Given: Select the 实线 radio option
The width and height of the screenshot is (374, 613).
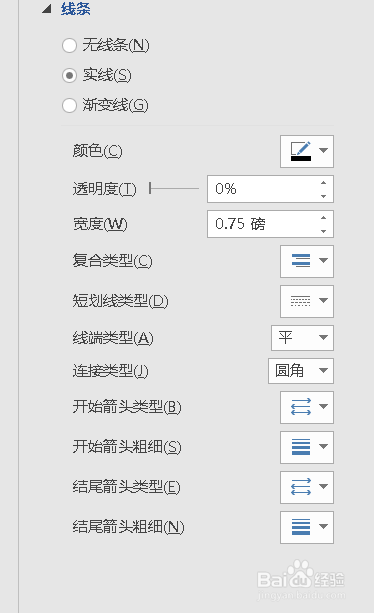Looking at the screenshot, I should (x=69, y=75).
